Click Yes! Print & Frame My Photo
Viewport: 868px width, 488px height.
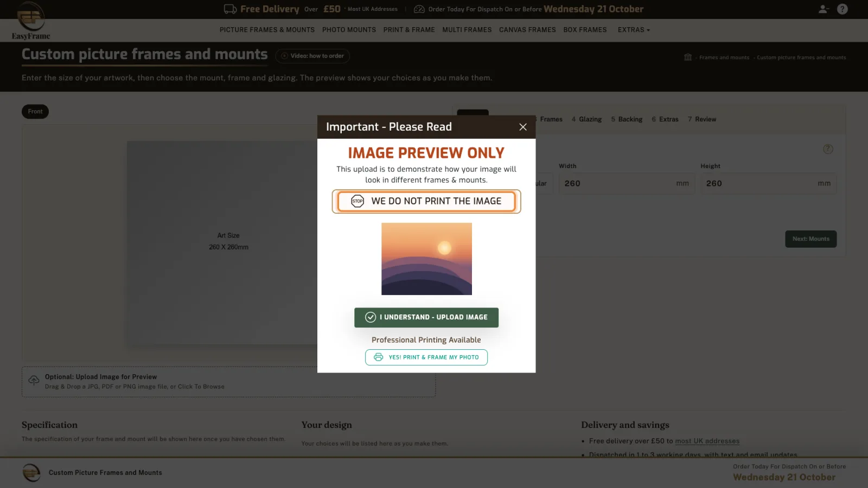tap(426, 357)
